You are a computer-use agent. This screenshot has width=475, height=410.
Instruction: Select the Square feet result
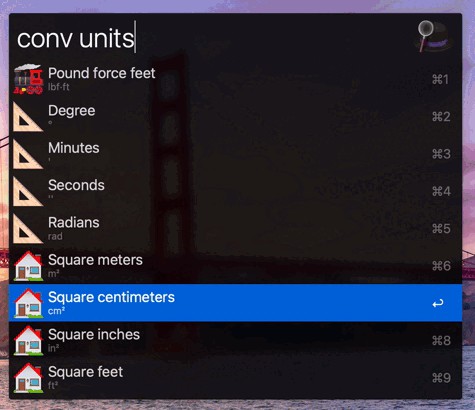235,378
